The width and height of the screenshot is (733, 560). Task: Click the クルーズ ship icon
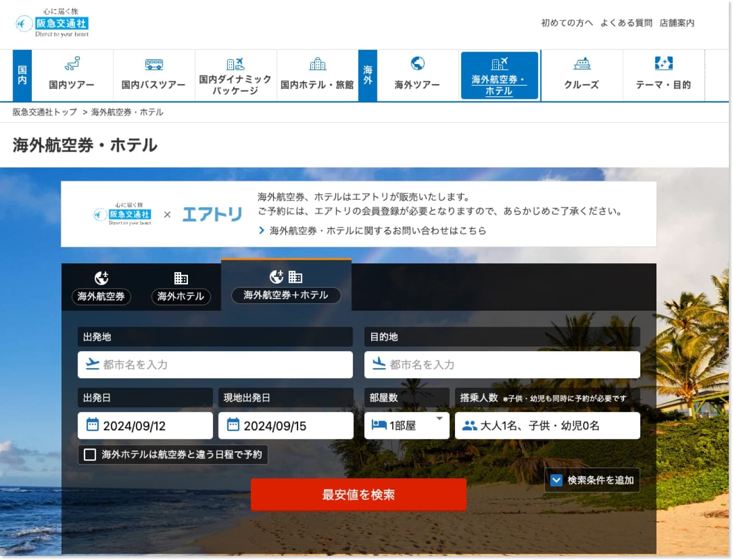click(x=582, y=65)
